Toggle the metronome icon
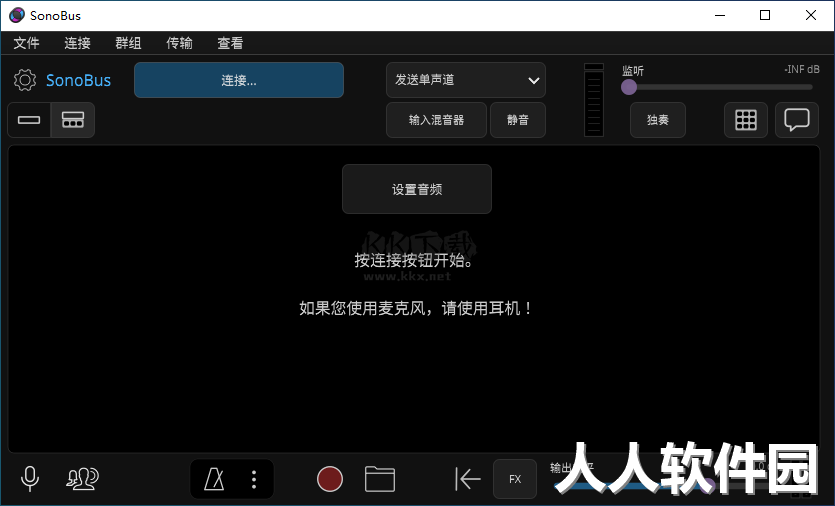The height and width of the screenshot is (506, 835). click(214, 479)
